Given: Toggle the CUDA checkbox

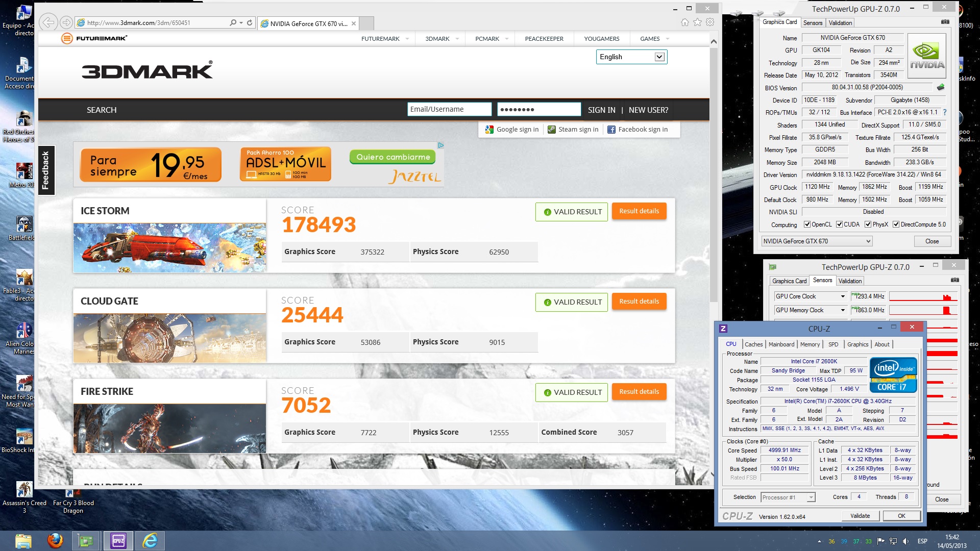Looking at the screenshot, I should tap(839, 224).
